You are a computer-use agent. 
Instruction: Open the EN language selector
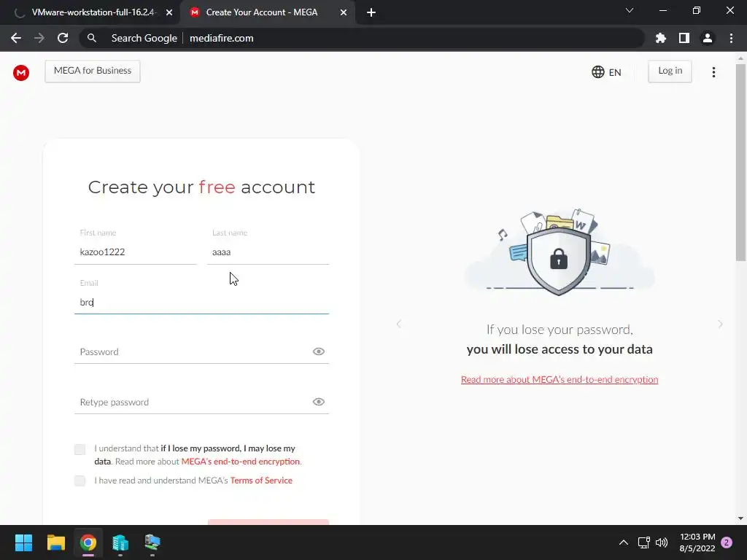pos(606,72)
